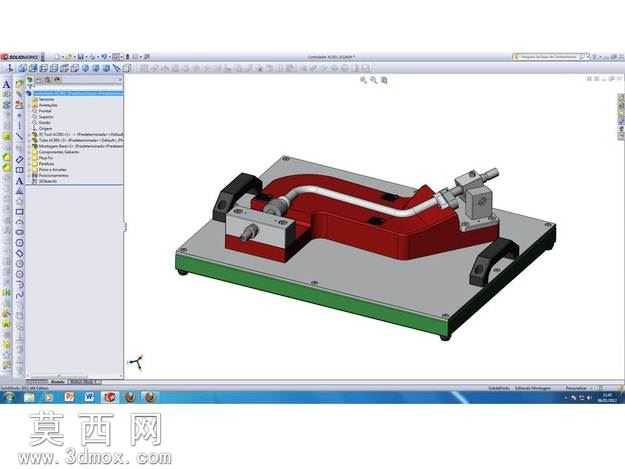Click the Editando Montagem status text
The image size is (625, 469).
coord(533,388)
